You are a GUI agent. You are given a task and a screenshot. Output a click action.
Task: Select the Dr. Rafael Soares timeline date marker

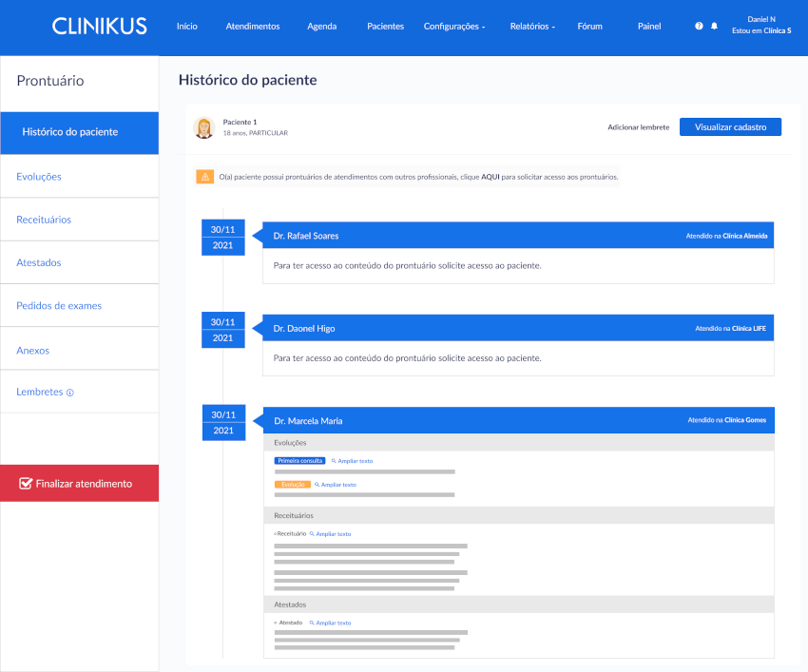click(x=223, y=238)
